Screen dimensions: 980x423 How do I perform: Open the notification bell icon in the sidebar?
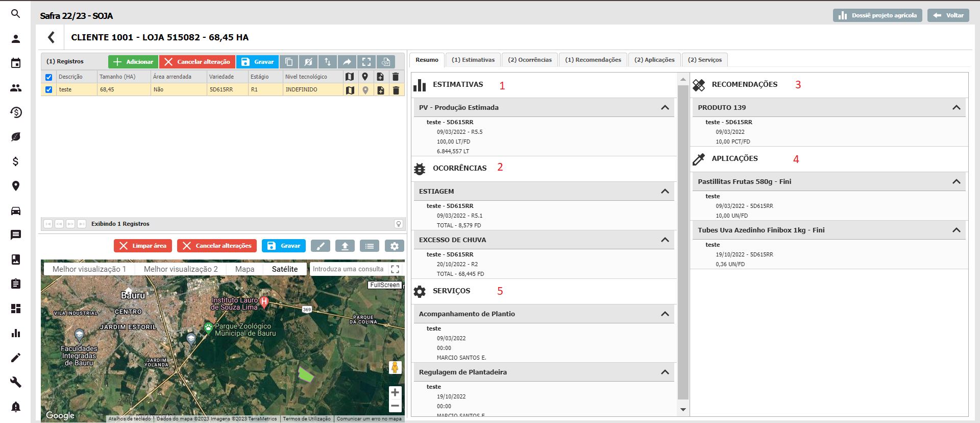(16, 407)
